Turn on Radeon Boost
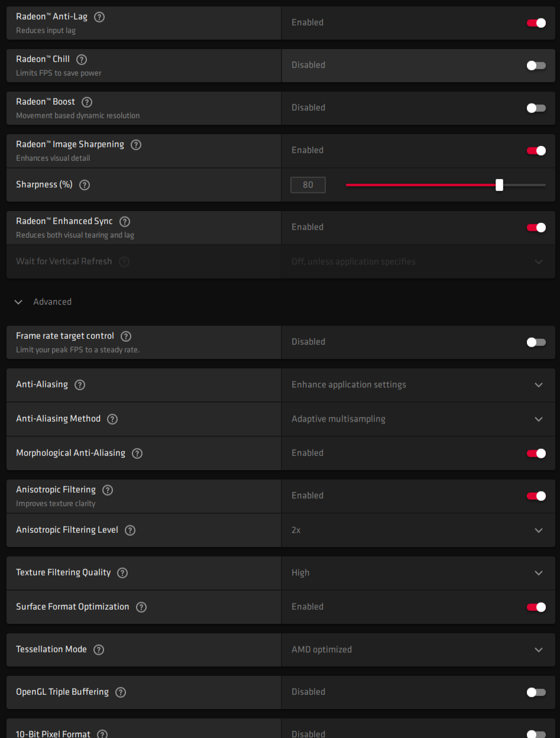 536,108
